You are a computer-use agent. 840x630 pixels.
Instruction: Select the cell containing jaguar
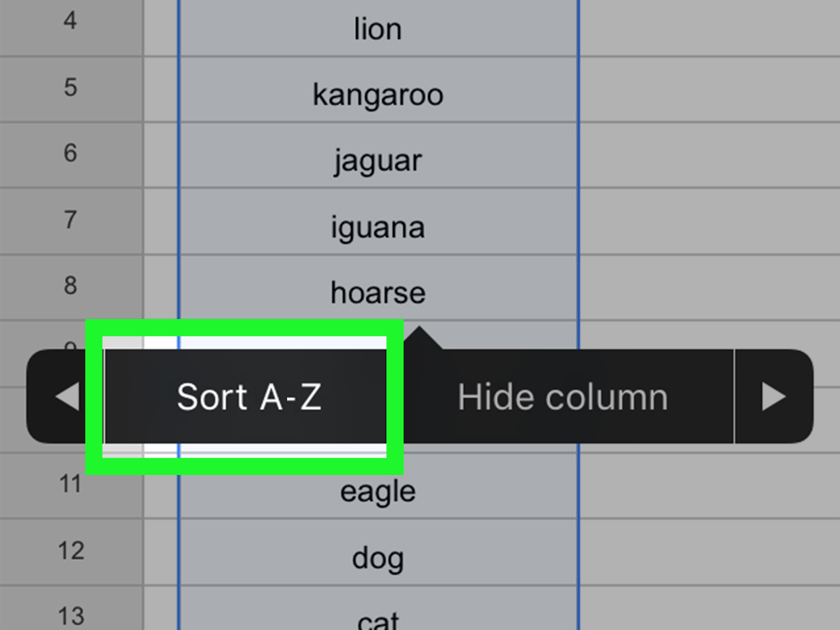click(x=377, y=161)
